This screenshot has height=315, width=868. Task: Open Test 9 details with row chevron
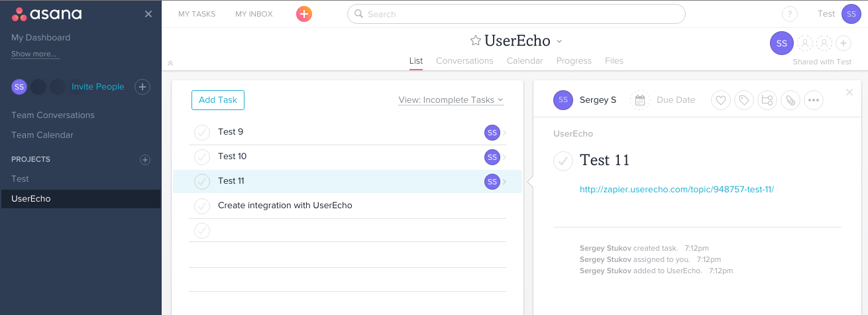tap(505, 133)
